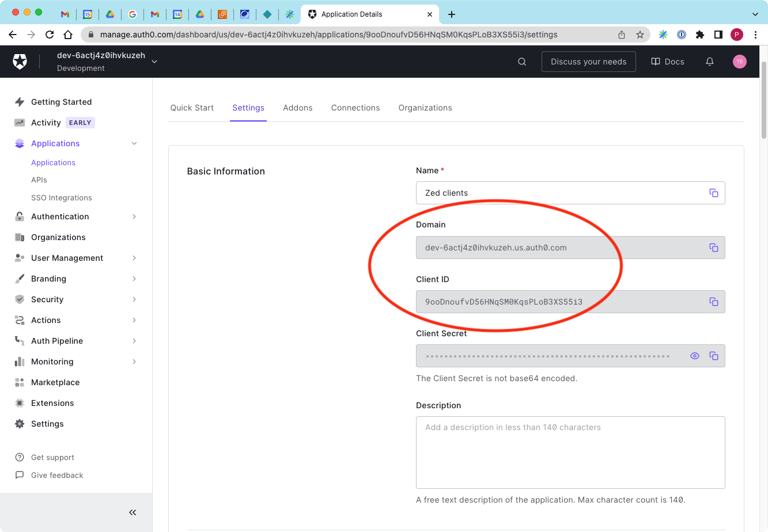Copy the Name field value
This screenshot has height=532, width=768.
coord(714,193)
